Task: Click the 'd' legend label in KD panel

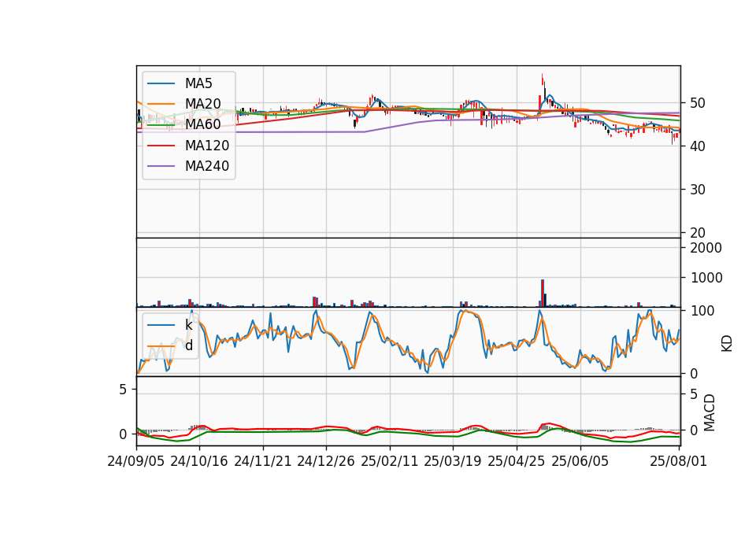Action: [188, 345]
